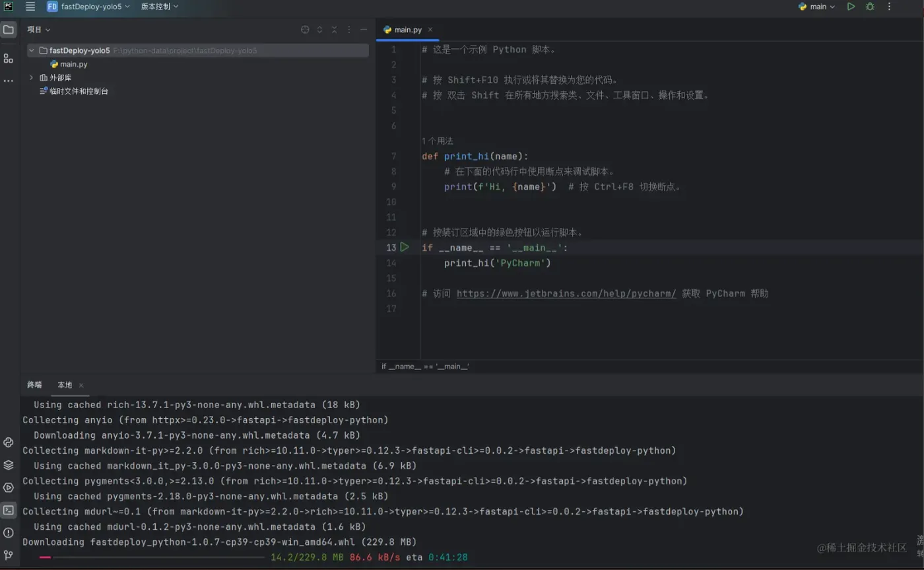924x570 pixels.
Task: Expand all nodes in project panel
Action: point(319,30)
